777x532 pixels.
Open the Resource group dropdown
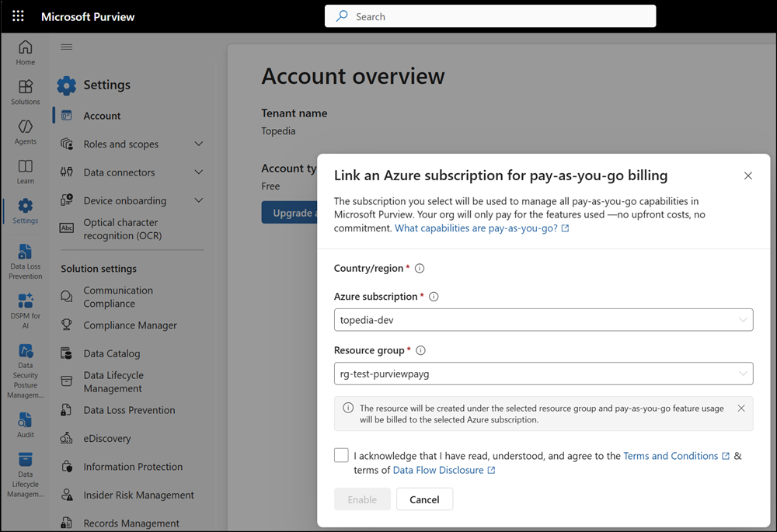pyautogui.click(x=543, y=374)
